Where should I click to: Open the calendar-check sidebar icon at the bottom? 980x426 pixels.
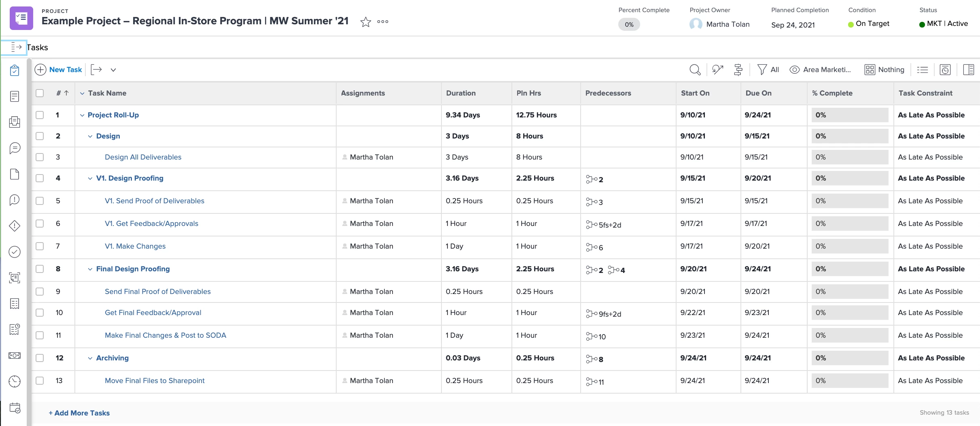point(15,408)
